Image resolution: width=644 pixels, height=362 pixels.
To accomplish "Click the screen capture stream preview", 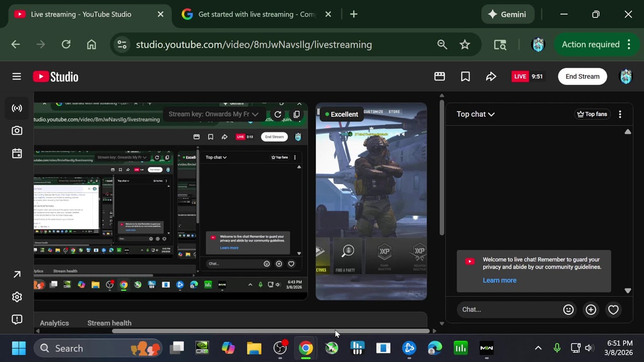I will click(171, 201).
